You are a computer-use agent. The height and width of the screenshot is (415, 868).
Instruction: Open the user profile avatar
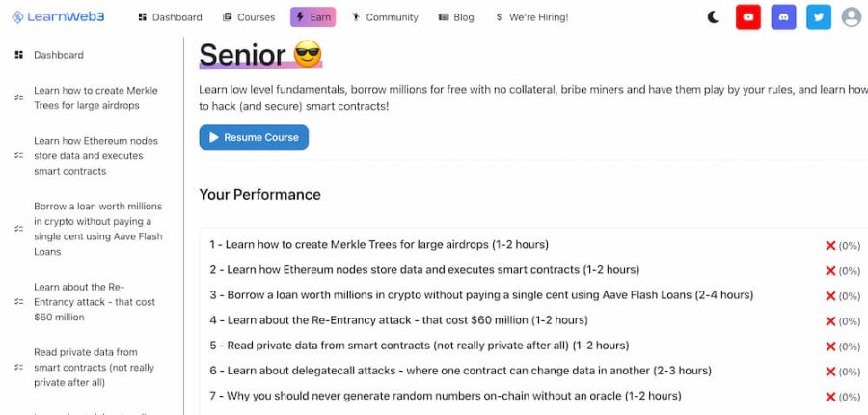852,16
